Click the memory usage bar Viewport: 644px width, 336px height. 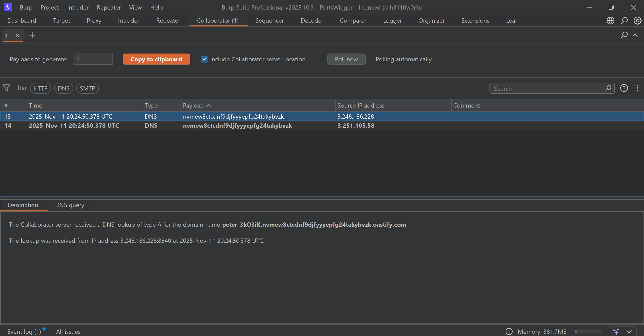click(x=588, y=331)
